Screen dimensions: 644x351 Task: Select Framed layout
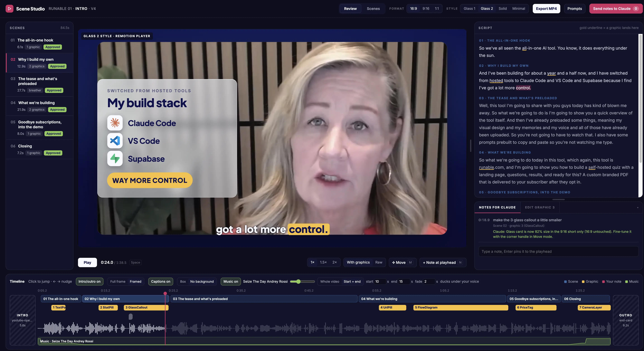pos(135,282)
